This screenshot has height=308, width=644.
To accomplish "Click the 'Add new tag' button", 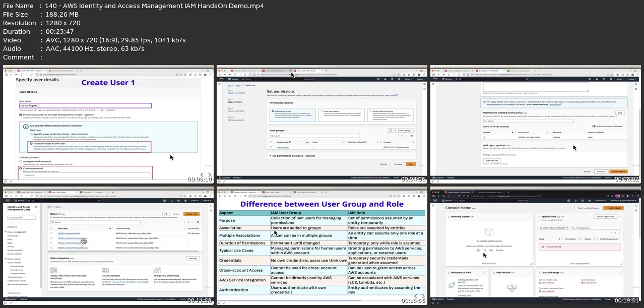I will tap(492, 160).
